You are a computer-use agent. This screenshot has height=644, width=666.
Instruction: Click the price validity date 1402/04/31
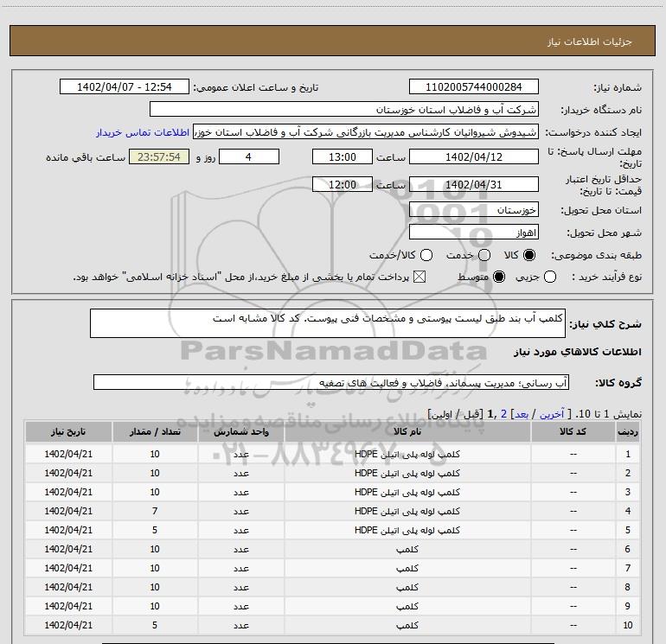474,184
